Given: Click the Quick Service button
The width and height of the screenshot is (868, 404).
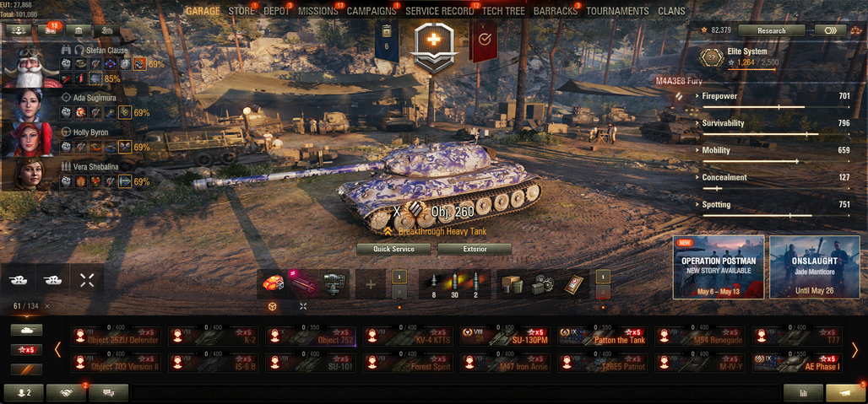Looking at the screenshot, I should coord(393,250).
